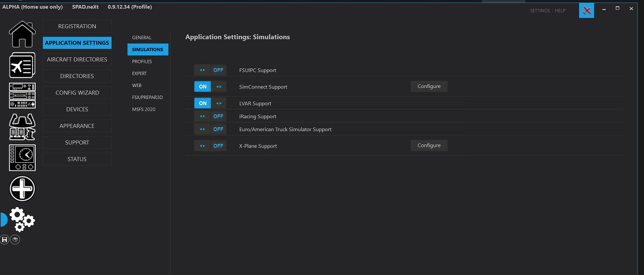Click the 'SimConnect Support' label
This screenshot has width=644, height=275.
tap(263, 87)
